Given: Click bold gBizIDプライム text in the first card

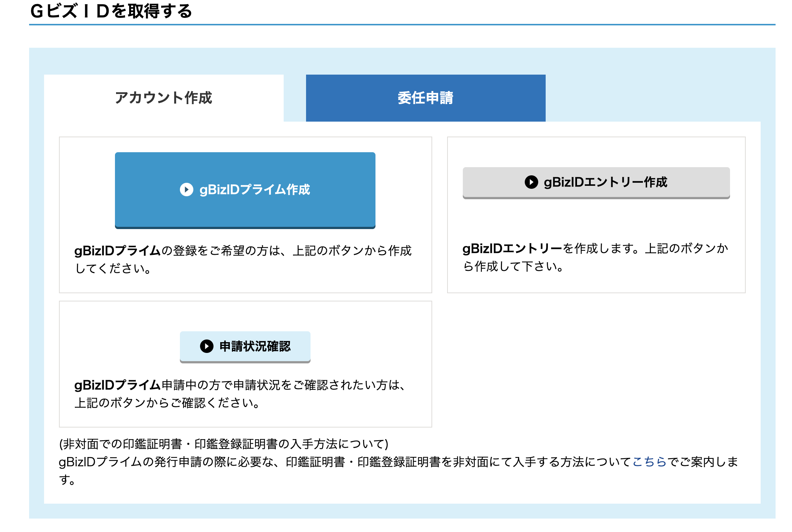Looking at the screenshot, I should [x=117, y=251].
